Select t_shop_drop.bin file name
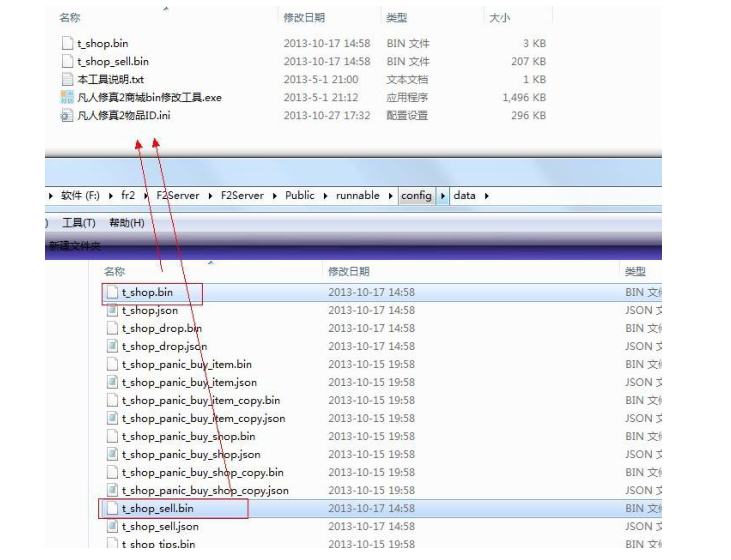731x560 pixels. pyautogui.click(x=162, y=328)
